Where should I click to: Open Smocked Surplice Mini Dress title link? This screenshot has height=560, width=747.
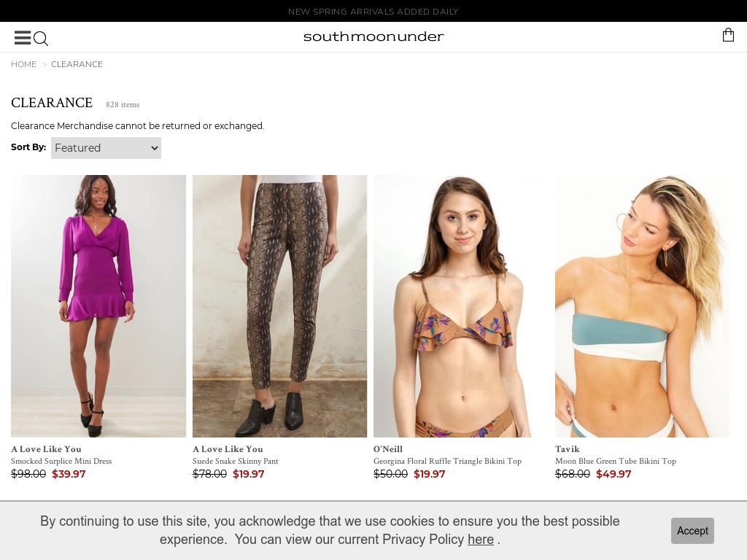point(61,461)
